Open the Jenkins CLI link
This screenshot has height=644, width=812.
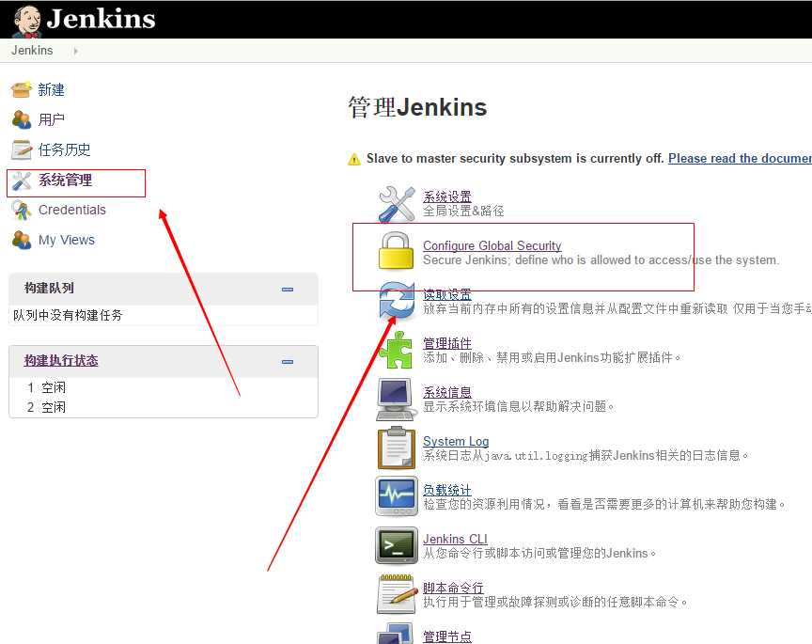(455, 539)
